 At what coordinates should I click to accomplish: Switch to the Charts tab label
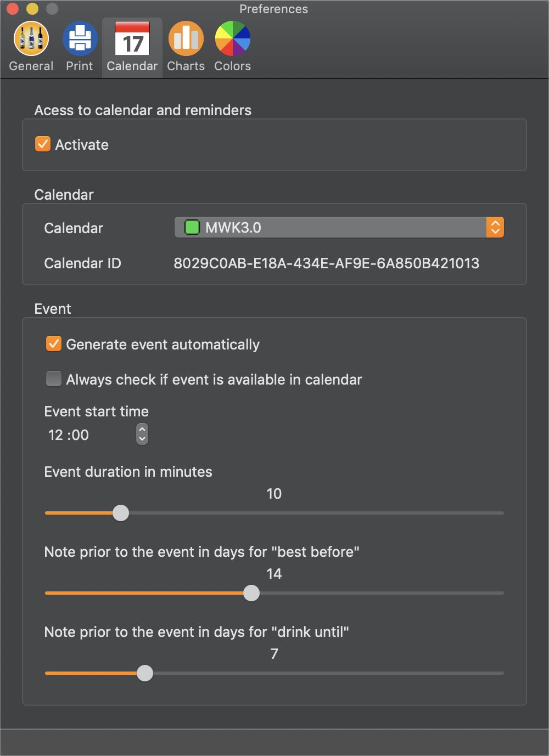point(186,66)
